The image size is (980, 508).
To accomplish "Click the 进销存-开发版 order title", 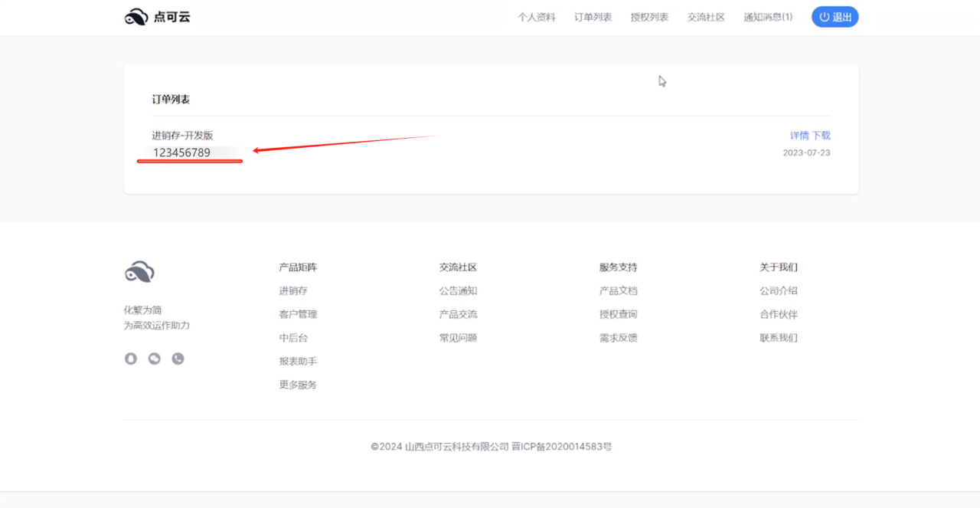I will pos(182,136).
